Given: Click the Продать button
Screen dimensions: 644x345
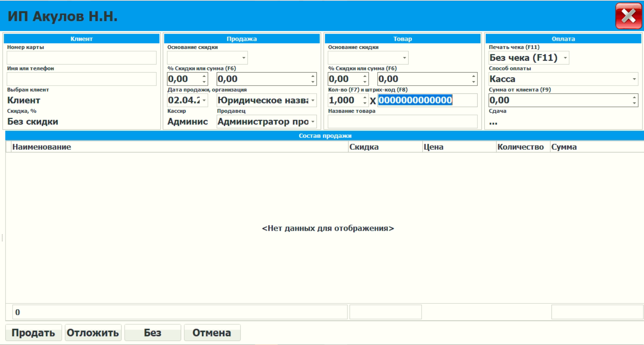Looking at the screenshot, I should coord(33,333).
